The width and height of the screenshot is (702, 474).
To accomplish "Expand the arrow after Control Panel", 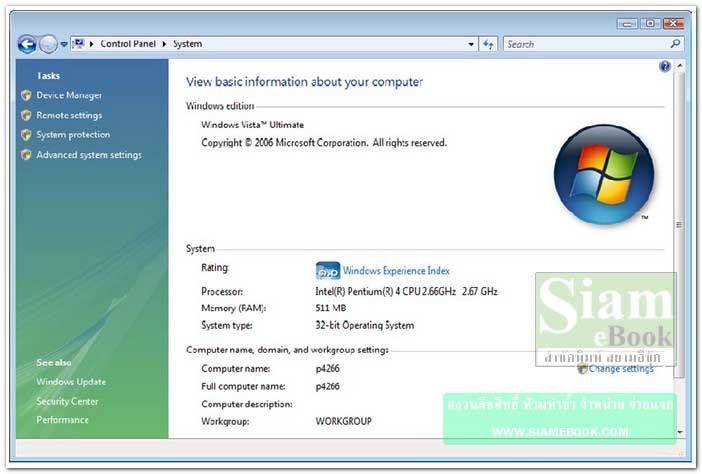I will click(x=164, y=44).
